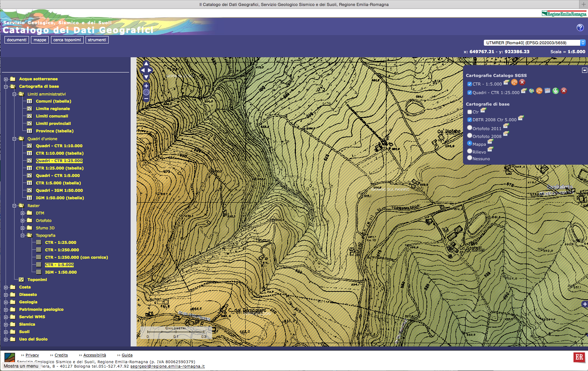Screen dimensions: 588x371
Task: Select the Ortofoto 2011 radio button
Action: click(470, 128)
